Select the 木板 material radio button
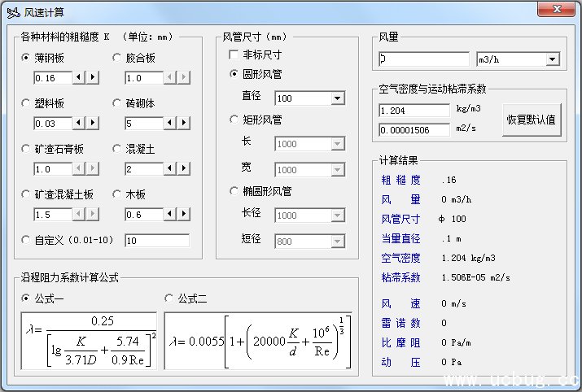Screen dimensions: 582x392 point(117,194)
